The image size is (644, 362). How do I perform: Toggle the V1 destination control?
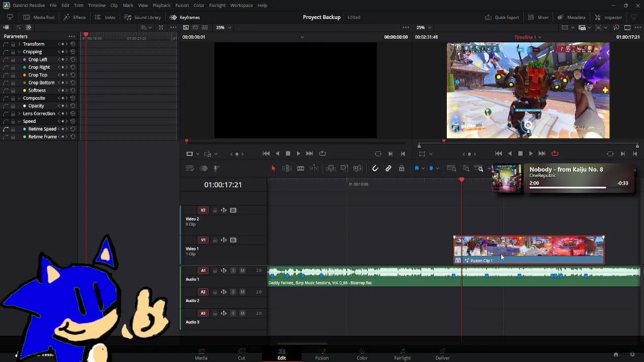203,240
